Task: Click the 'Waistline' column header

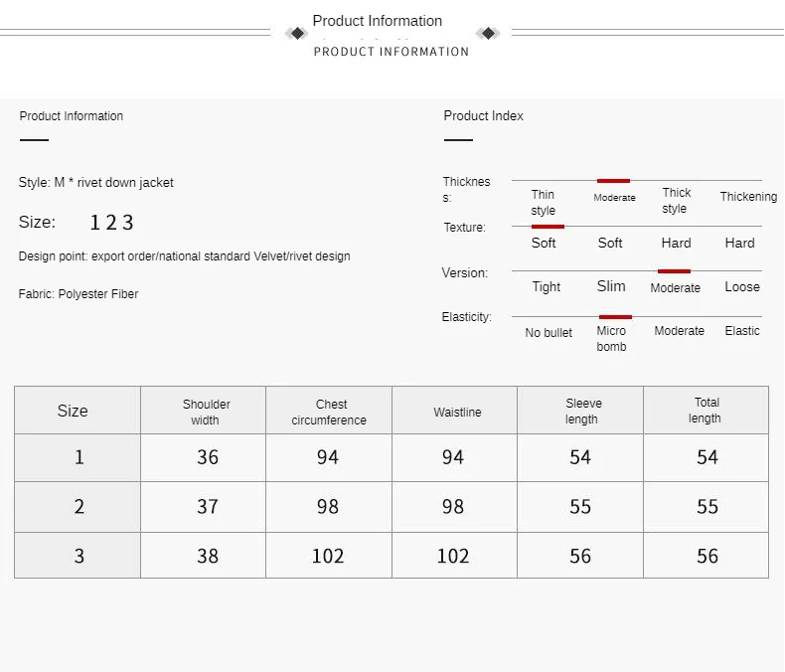Action: pyautogui.click(x=454, y=411)
